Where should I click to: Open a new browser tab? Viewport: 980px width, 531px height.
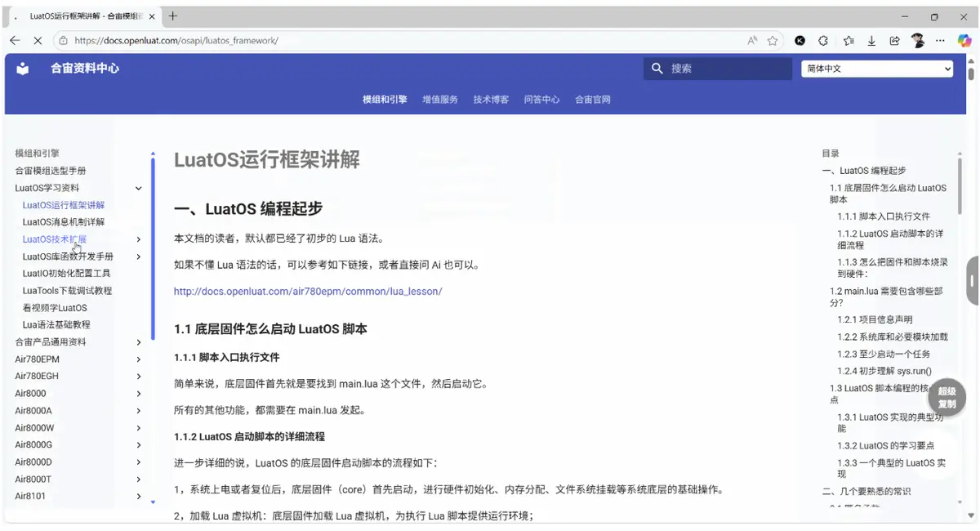pyautogui.click(x=173, y=16)
